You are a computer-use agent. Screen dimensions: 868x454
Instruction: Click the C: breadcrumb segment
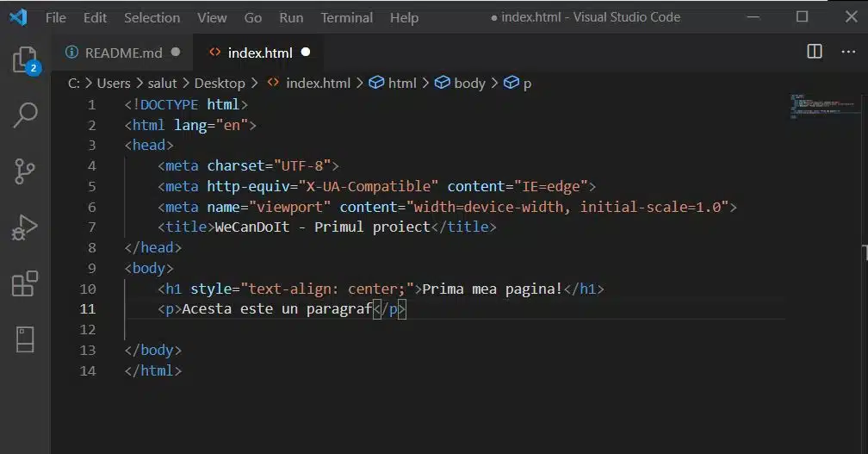pos(74,83)
